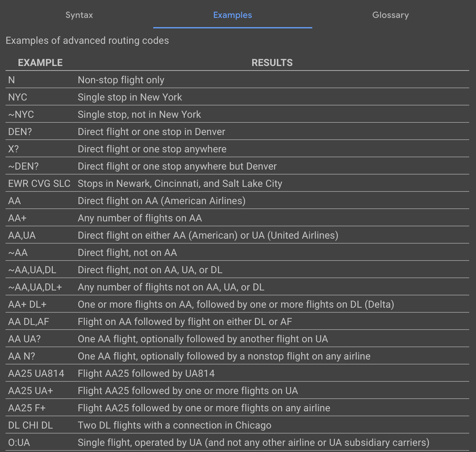
Task: Click the EXAMPLE column header
Action: tap(40, 63)
